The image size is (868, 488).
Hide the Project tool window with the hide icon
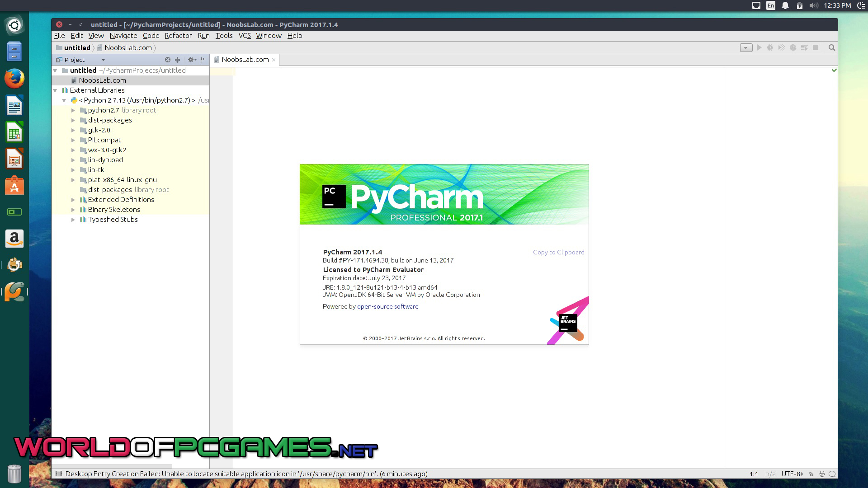[203, 60]
